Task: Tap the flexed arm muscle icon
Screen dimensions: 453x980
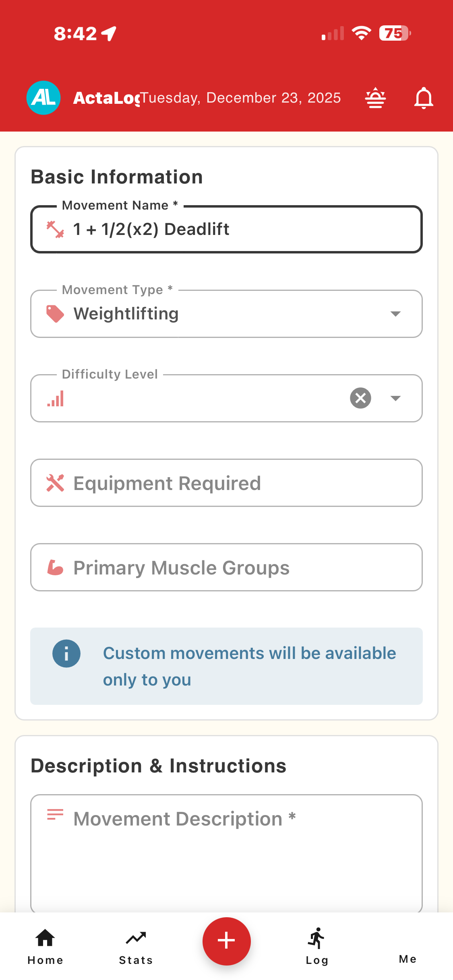Action: pyautogui.click(x=55, y=567)
